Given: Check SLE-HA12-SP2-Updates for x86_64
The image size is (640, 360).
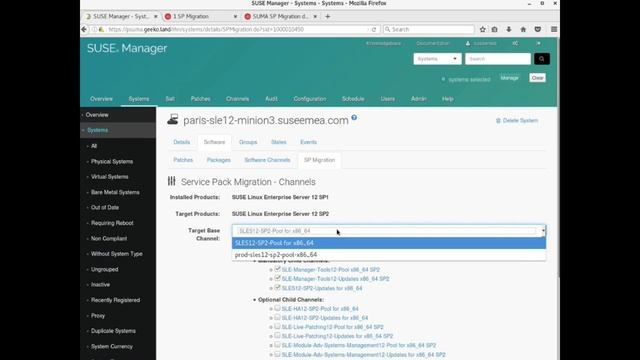Looking at the screenshot, I should pos(278,317).
